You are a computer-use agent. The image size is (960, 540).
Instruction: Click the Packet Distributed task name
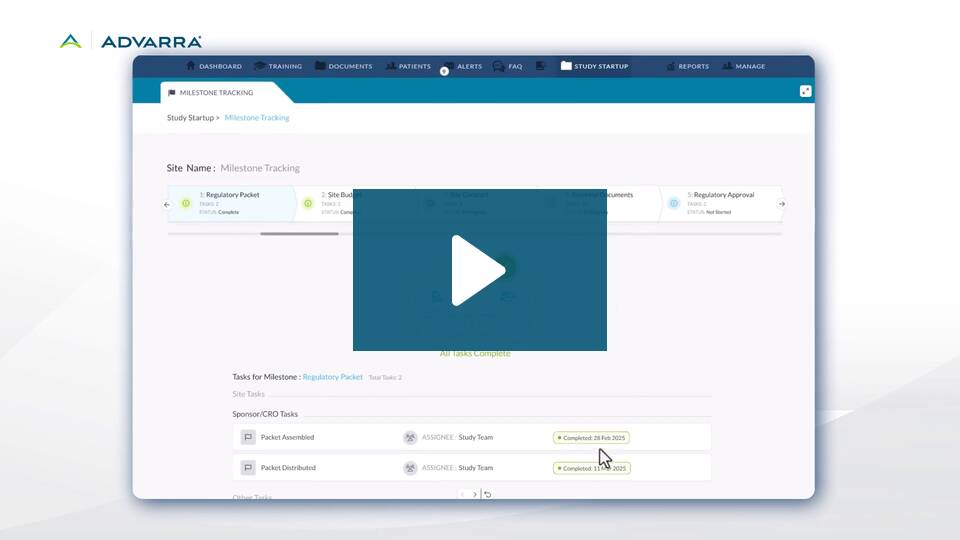click(288, 468)
